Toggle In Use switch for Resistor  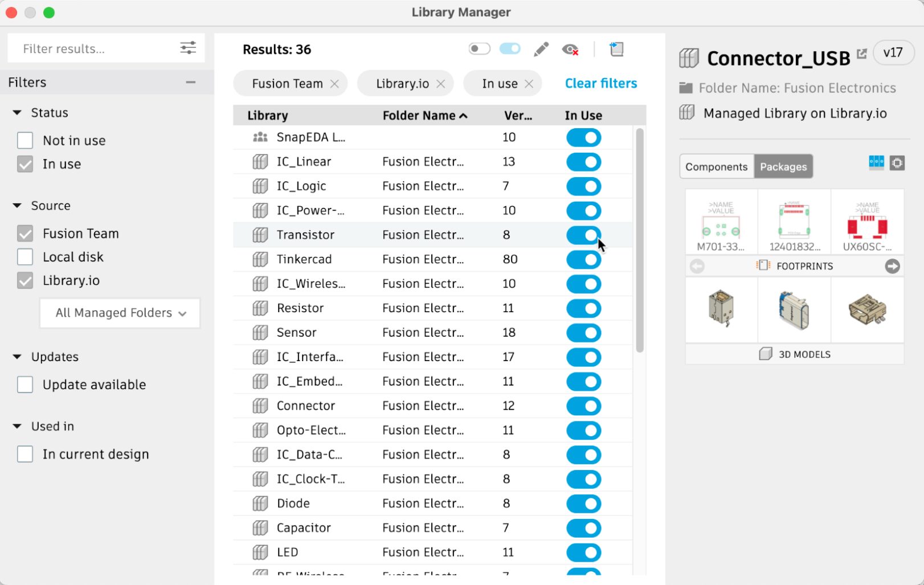click(583, 309)
